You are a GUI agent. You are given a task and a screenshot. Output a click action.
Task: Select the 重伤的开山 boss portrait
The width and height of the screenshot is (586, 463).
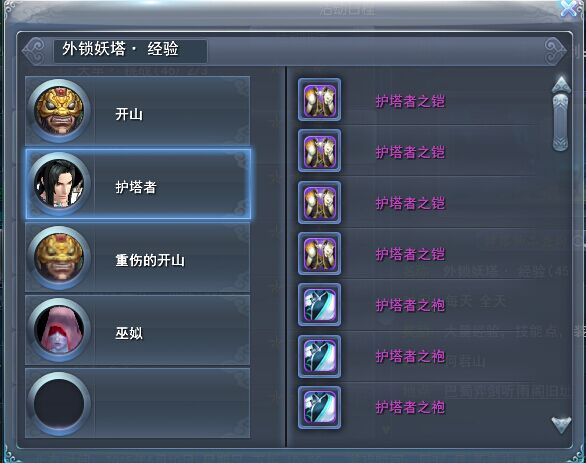point(59,257)
